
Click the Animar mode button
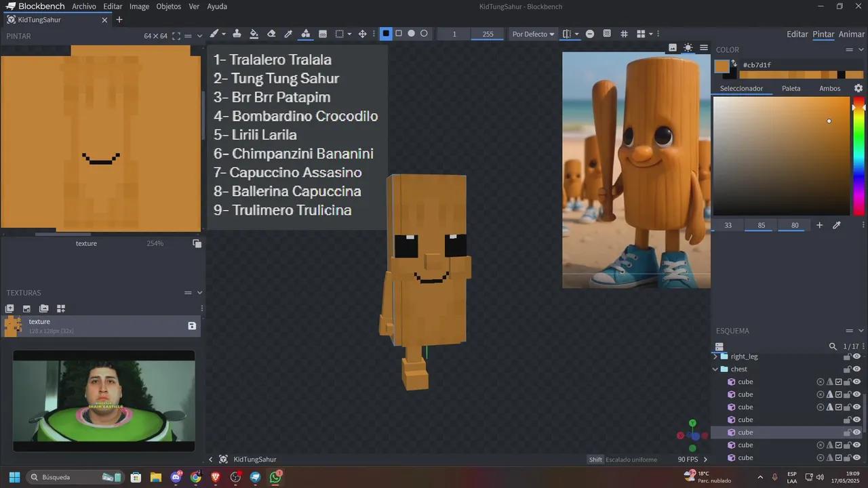point(850,34)
